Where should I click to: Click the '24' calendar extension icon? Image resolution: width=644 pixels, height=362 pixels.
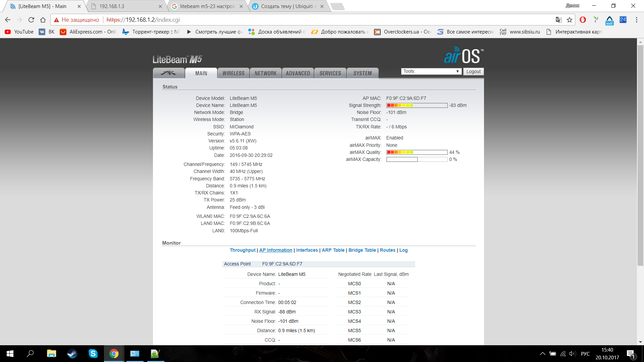click(x=623, y=20)
